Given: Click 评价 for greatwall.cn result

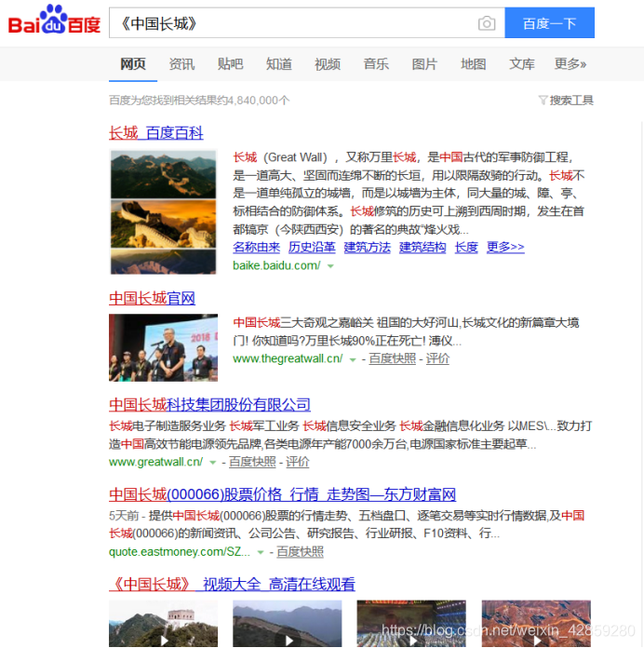Looking at the screenshot, I should [298, 462].
